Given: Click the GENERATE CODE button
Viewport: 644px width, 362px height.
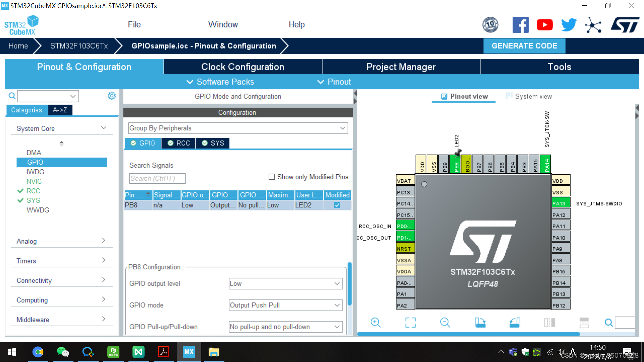Looking at the screenshot, I should click(524, 46).
